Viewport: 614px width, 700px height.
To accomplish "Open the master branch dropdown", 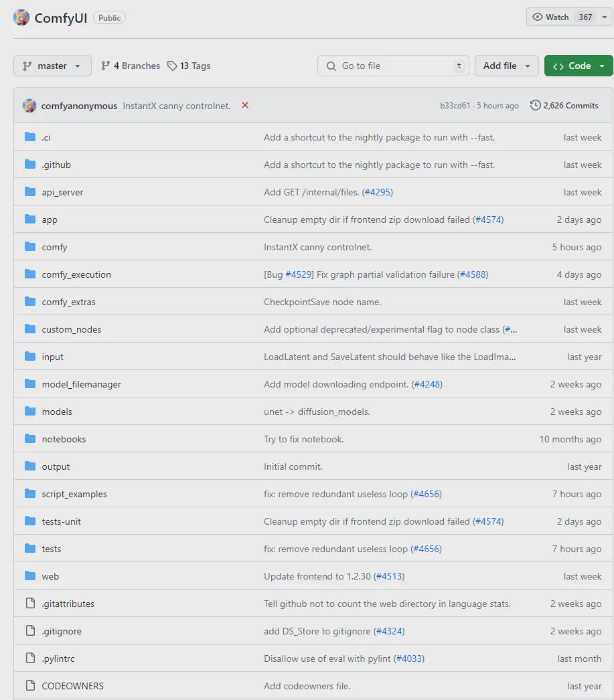I will 52,66.
